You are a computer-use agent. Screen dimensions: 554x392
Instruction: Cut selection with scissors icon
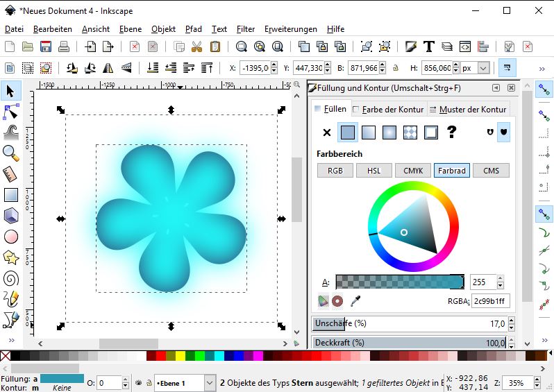pyautogui.click(x=196, y=46)
